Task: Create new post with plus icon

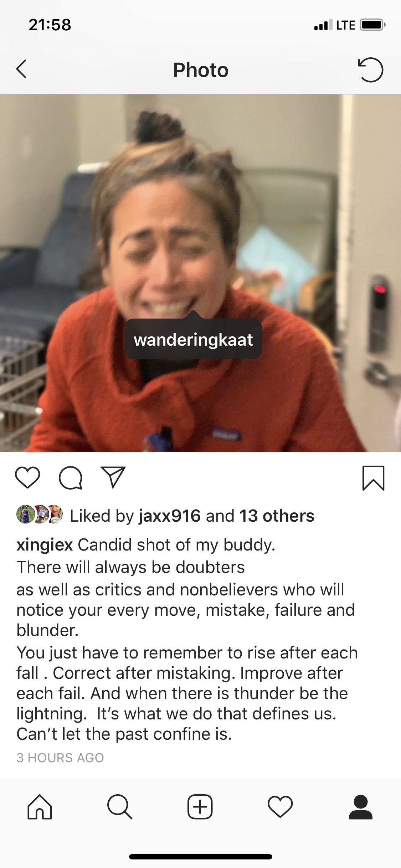Action: coord(200,807)
